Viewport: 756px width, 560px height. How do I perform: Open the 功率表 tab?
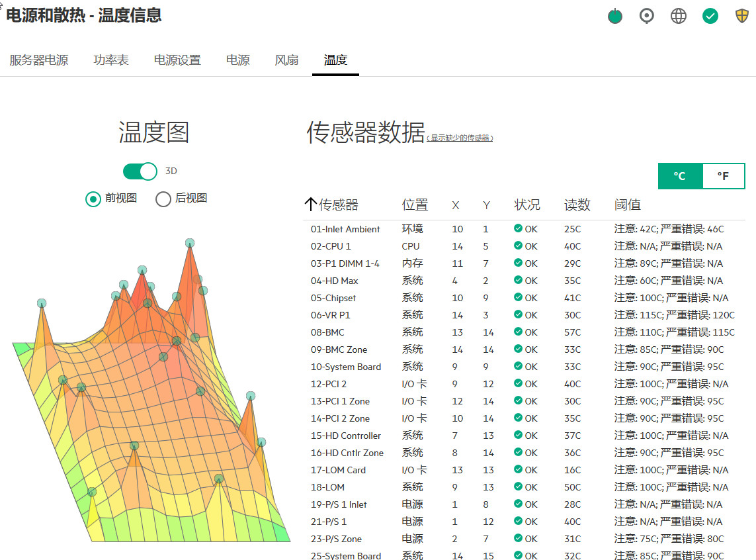tap(111, 60)
